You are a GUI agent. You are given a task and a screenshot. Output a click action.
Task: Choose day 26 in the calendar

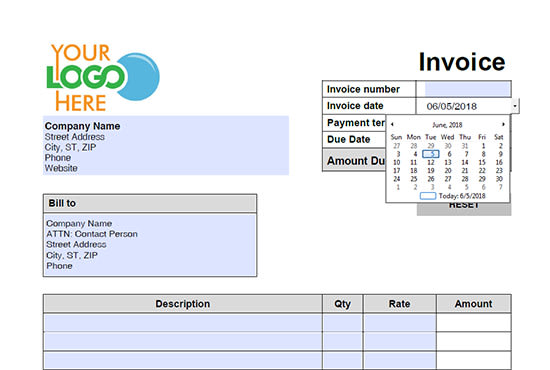click(x=431, y=179)
